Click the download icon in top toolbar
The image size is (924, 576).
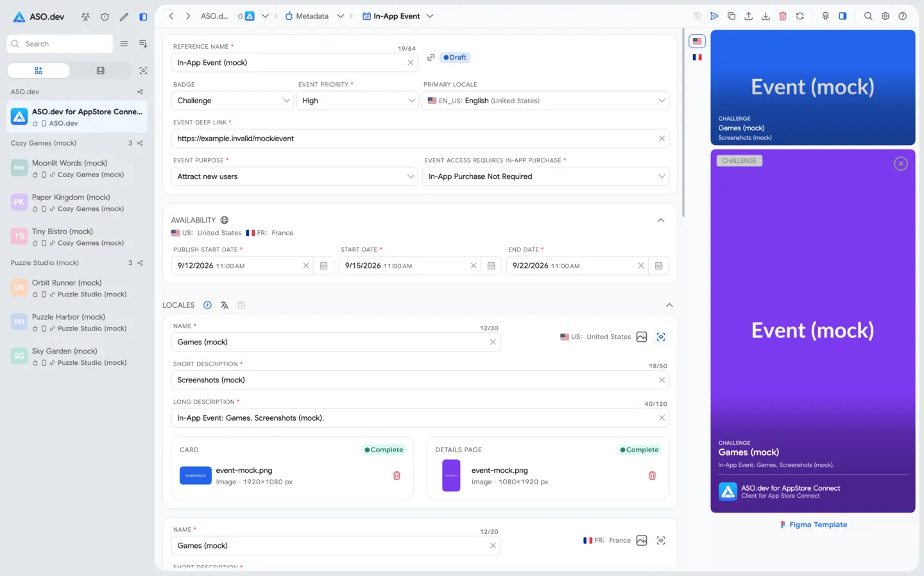click(x=766, y=16)
